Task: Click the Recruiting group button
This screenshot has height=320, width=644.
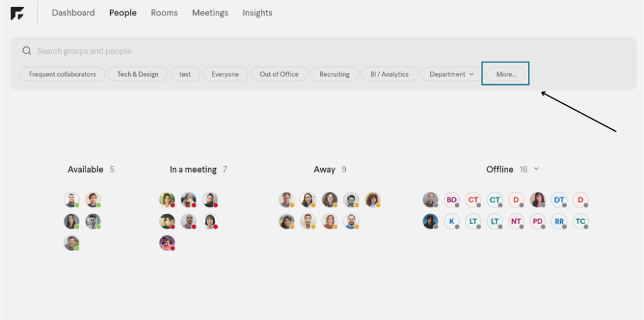Action: click(334, 74)
